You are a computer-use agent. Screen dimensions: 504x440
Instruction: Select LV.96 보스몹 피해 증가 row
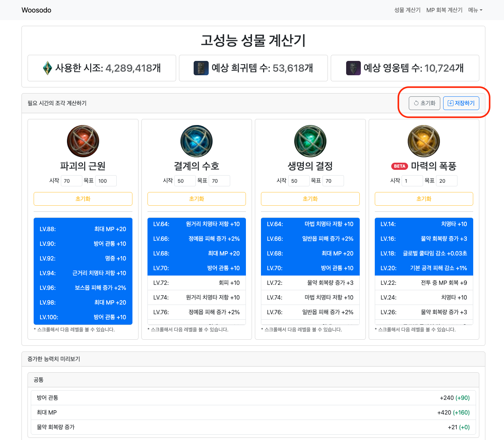click(x=83, y=288)
